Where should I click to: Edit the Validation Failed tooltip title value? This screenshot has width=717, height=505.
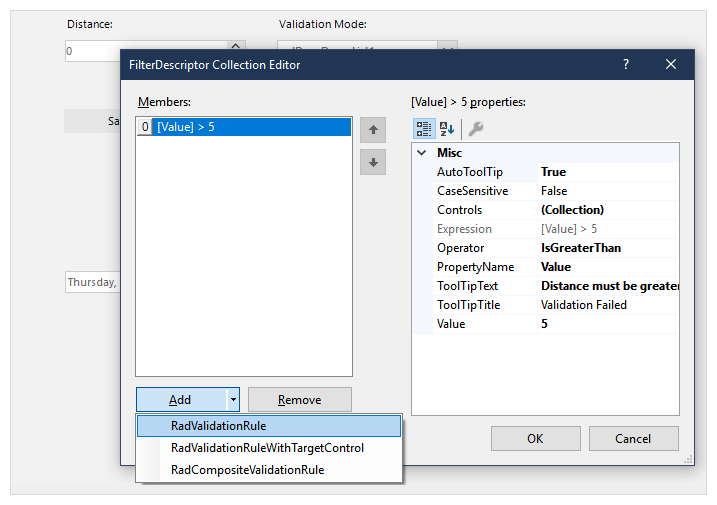[x=608, y=305]
